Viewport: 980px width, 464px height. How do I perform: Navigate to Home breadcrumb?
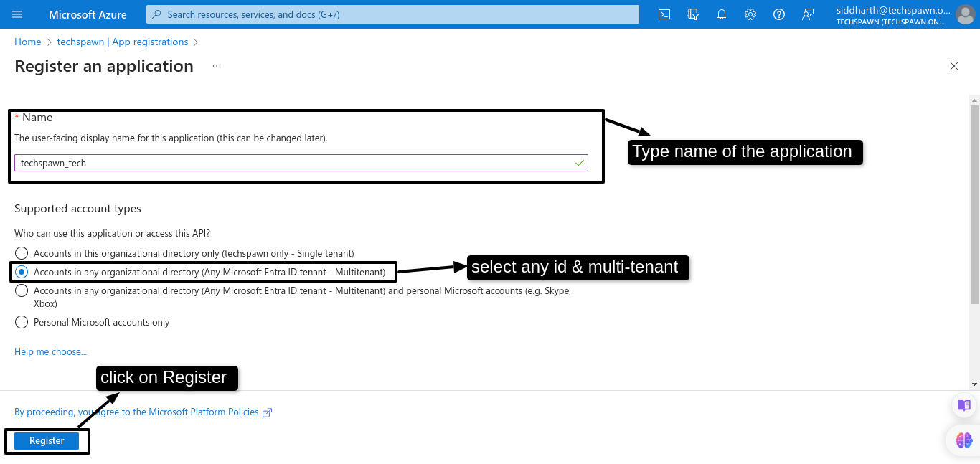tap(27, 42)
